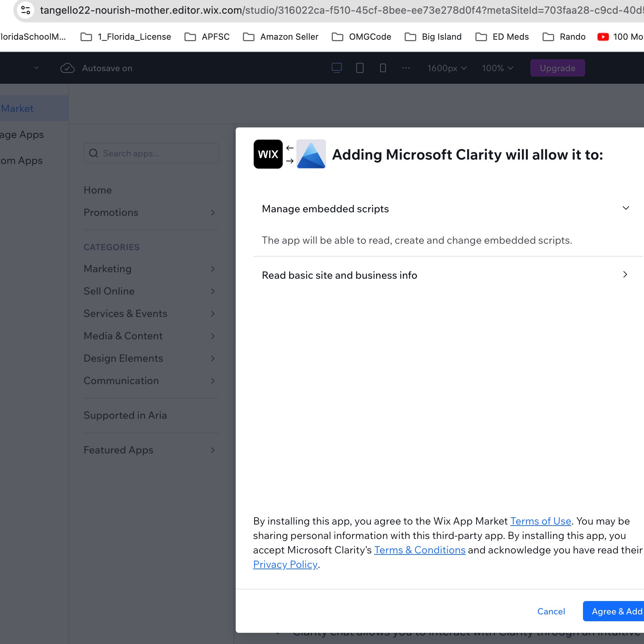
Task: Switch to the mobile breakpoint icon
Action: 383,68
